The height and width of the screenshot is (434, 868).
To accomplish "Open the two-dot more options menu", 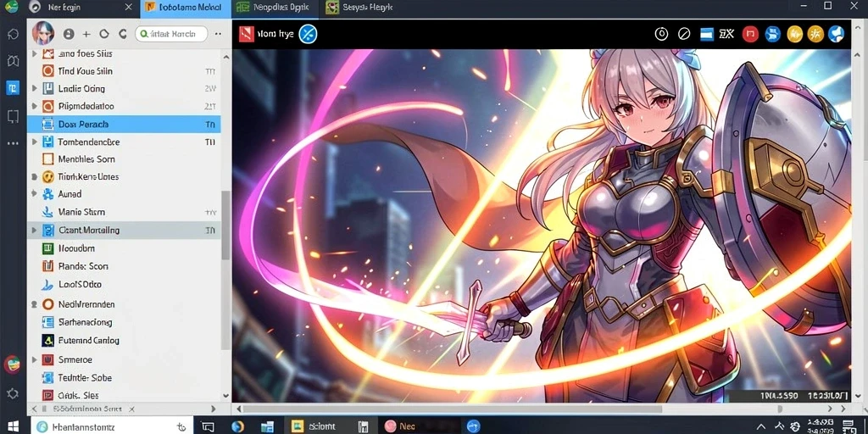I will [x=218, y=34].
